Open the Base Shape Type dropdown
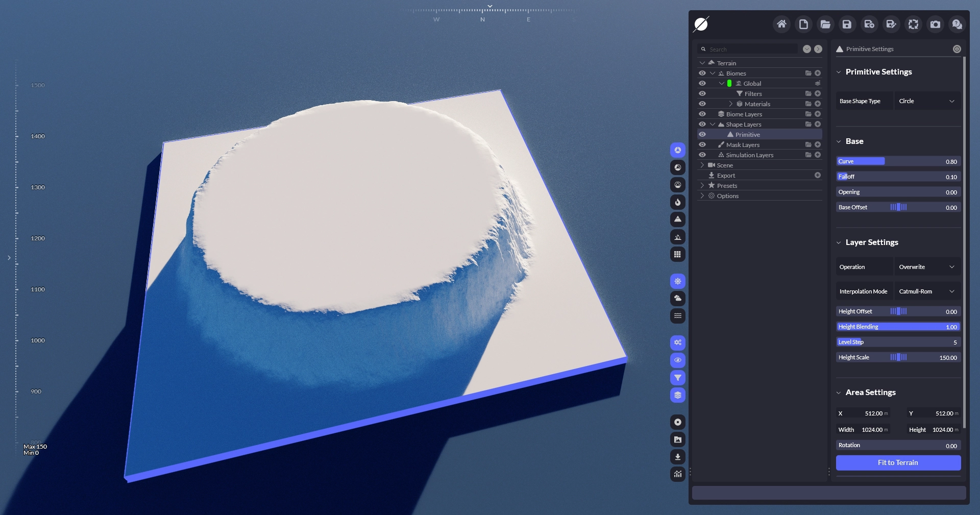980x515 pixels. 926,101
